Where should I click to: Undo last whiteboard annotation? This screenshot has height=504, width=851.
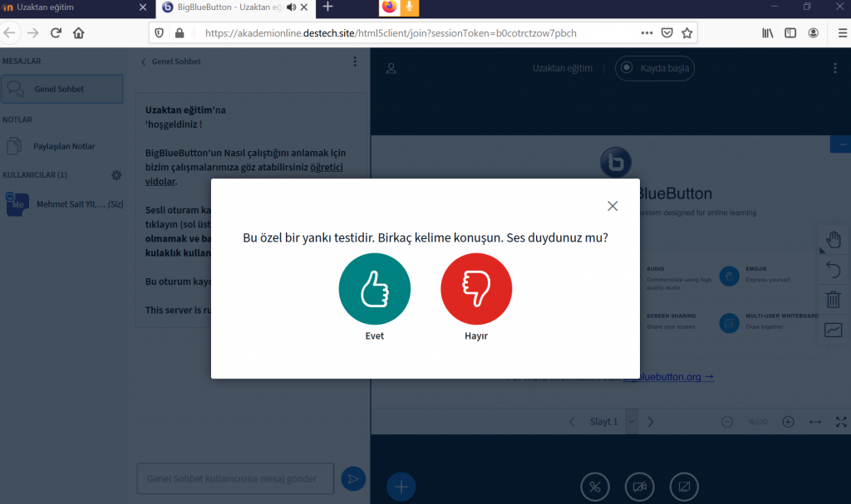[833, 270]
